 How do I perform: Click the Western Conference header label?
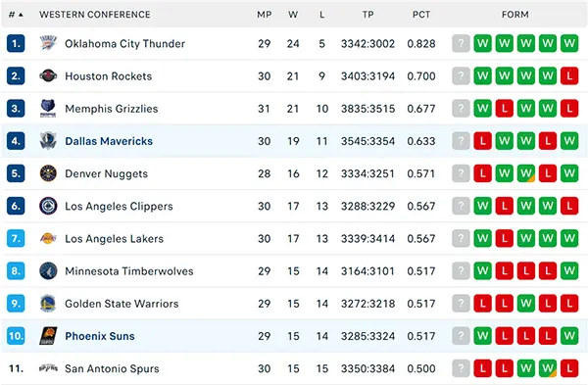[95, 15]
